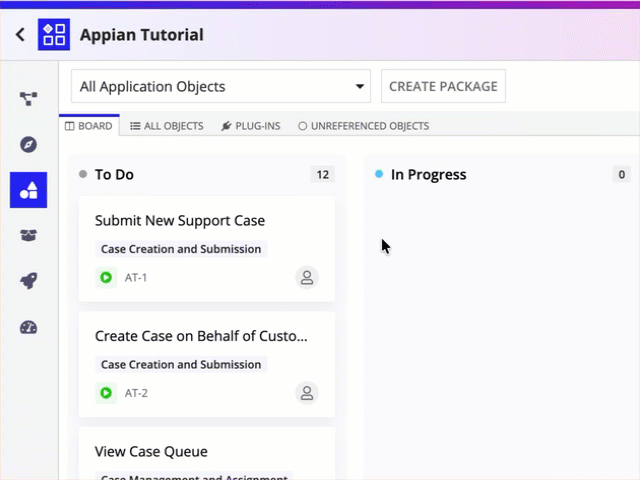This screenshot has height=480, width=640.
Task: Switch to the Plug-ins tab
Action: (251, 126)
